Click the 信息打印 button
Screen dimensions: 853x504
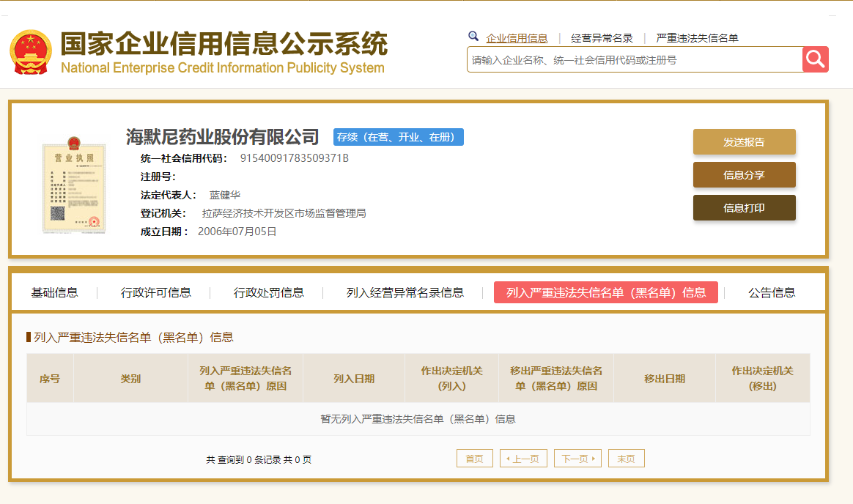[x=745, y=208]
